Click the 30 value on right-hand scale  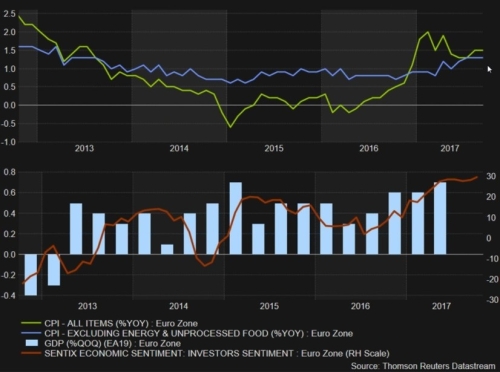pyautogui.click(x=491, y=176)
